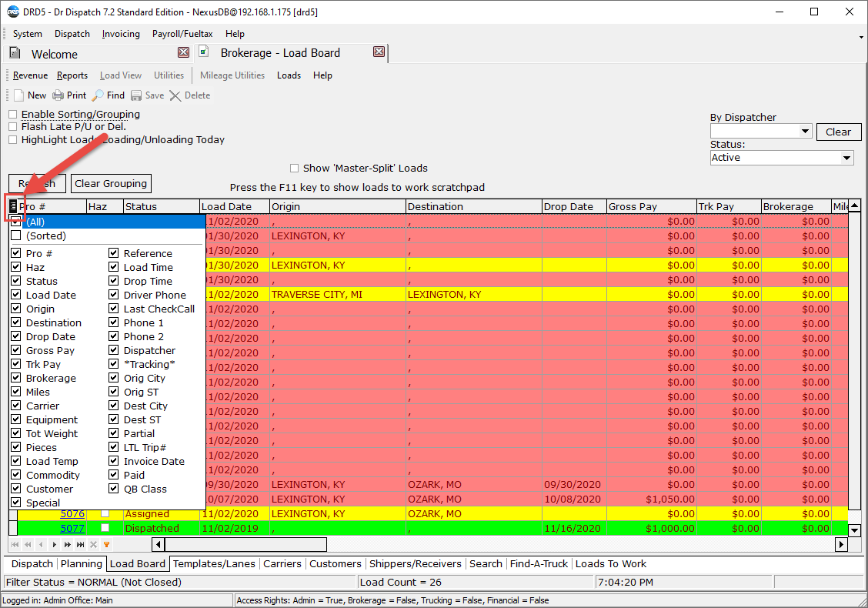This screenshot has width=868, height=608.
Task: Click horizontal scrollbar left arrow
Action: tap(159, 545)
